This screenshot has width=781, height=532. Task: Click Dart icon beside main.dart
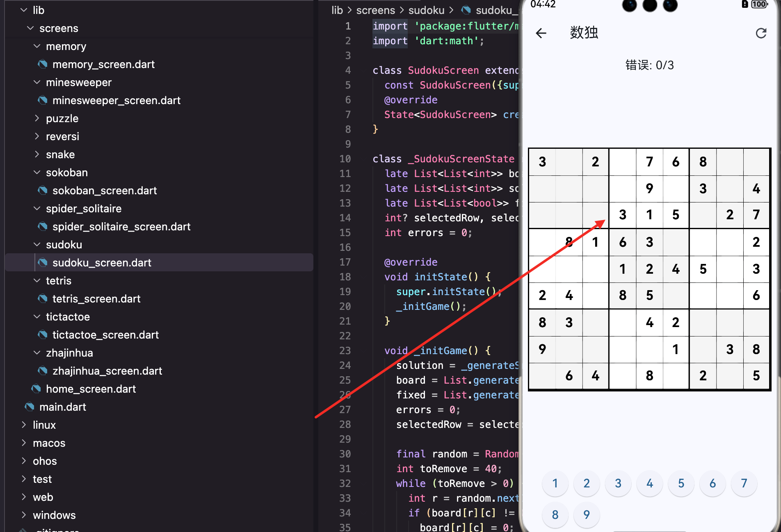click(29, 407)
